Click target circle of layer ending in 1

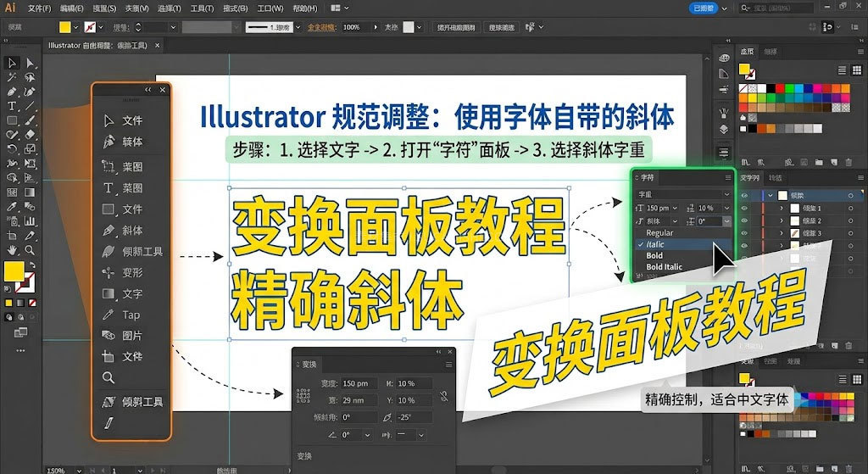[851, 209]
